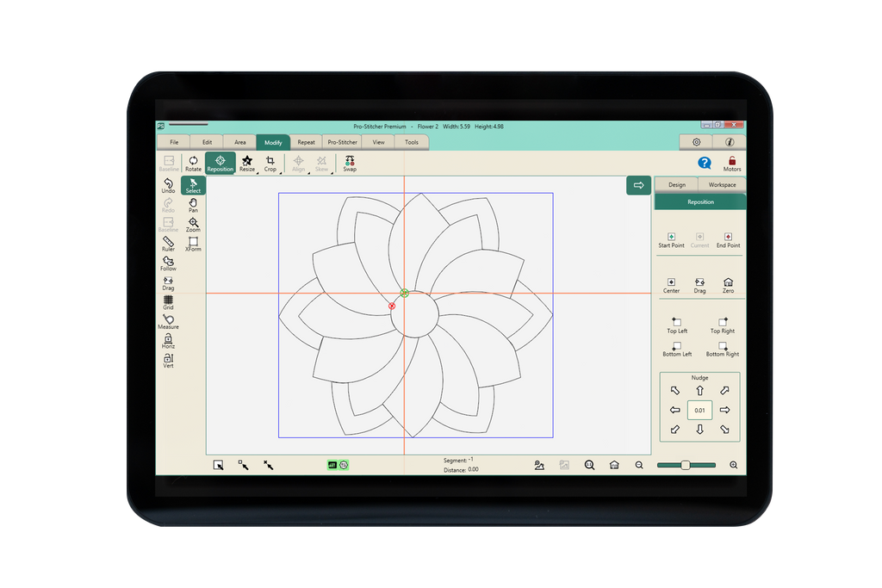Viewport: 882px width, 588px height.
Task: Click the blue help question mark
Action: click(704, 163)
